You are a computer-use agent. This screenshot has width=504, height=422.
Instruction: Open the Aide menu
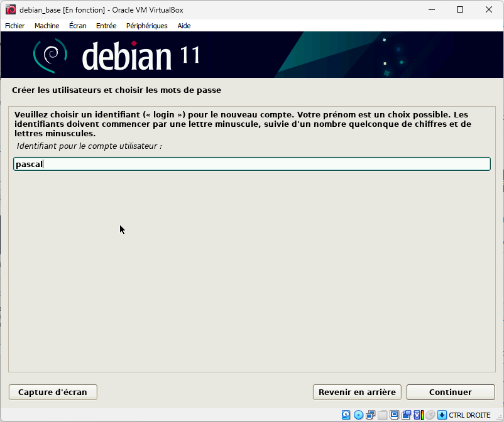click(x=184, y=26)
